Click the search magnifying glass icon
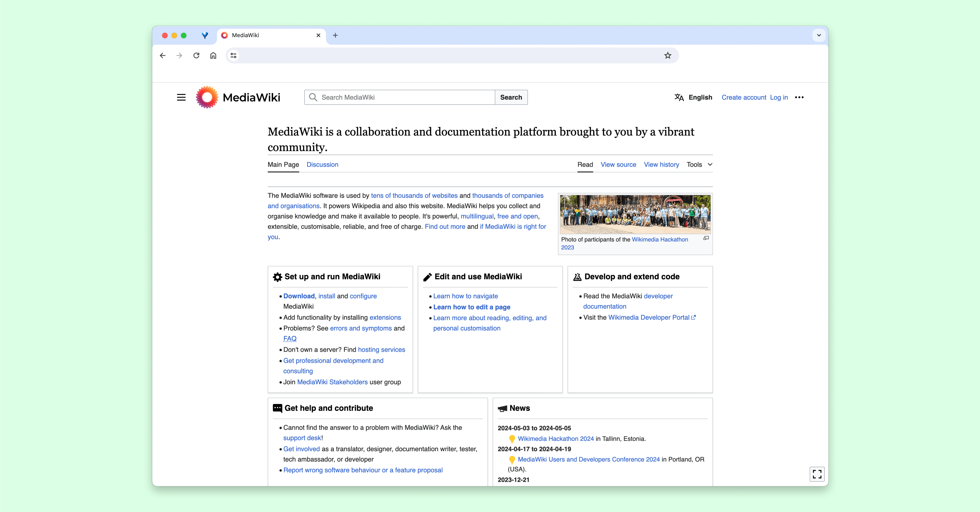 (314, 97)
